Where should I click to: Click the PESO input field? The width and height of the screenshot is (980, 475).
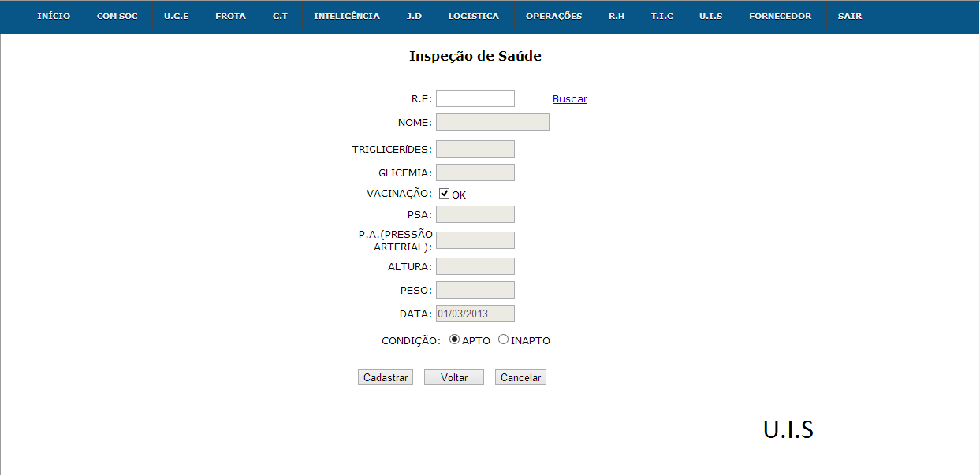pyautogui.click(x=475, y=290)
